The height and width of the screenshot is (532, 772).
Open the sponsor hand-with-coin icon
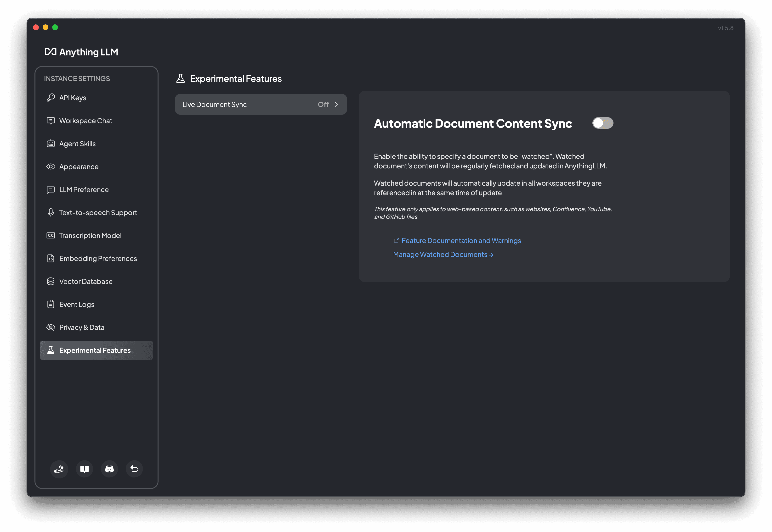click(59, 469)
